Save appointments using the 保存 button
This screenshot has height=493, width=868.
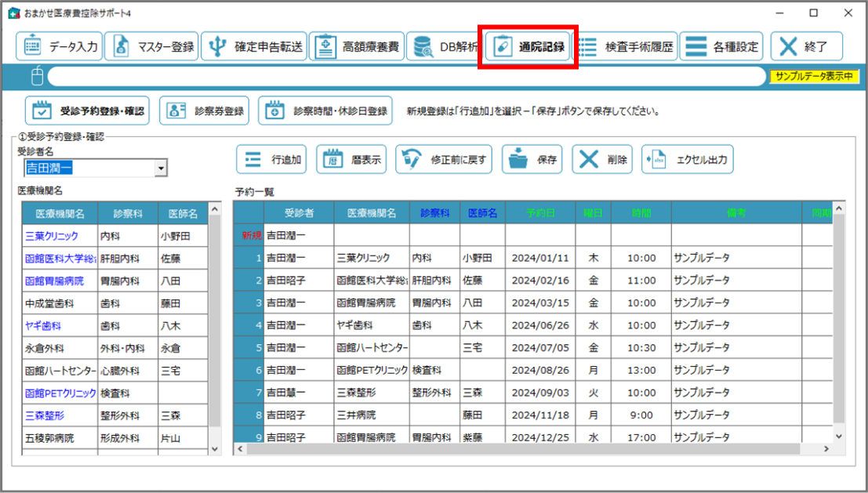[x=534, y=158]
